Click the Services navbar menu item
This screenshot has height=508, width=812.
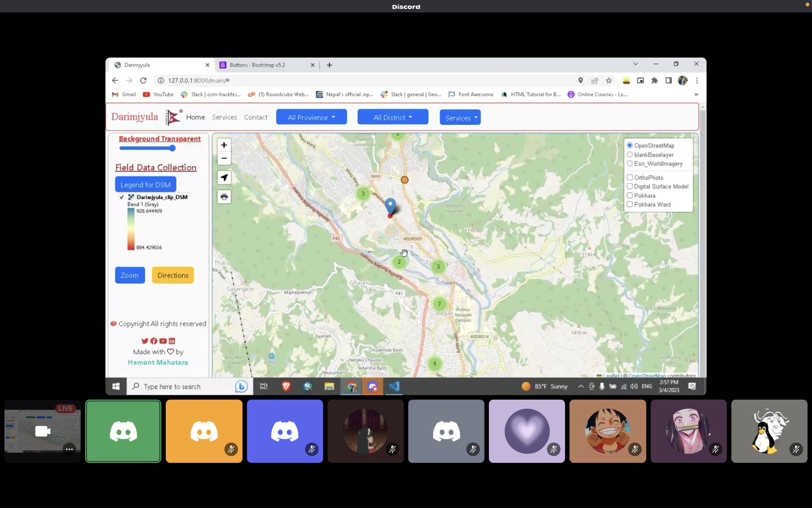point(224,117)
